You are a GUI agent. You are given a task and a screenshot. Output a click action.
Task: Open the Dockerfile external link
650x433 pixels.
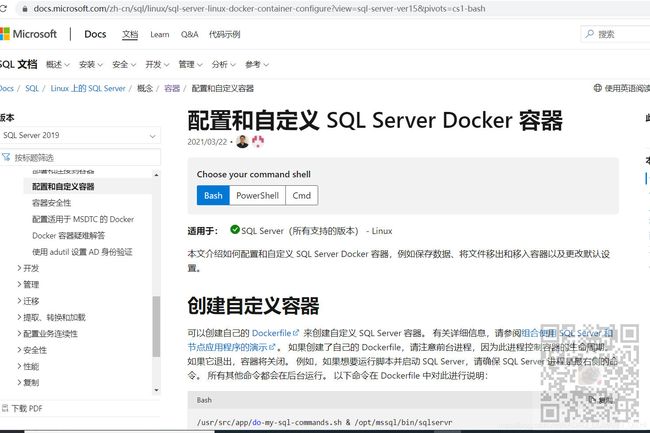click(275, 333)
